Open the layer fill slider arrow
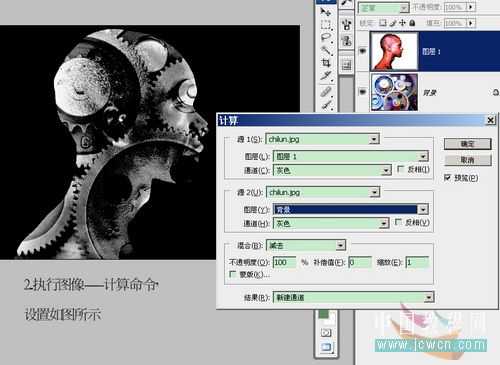 pos(471,23)
